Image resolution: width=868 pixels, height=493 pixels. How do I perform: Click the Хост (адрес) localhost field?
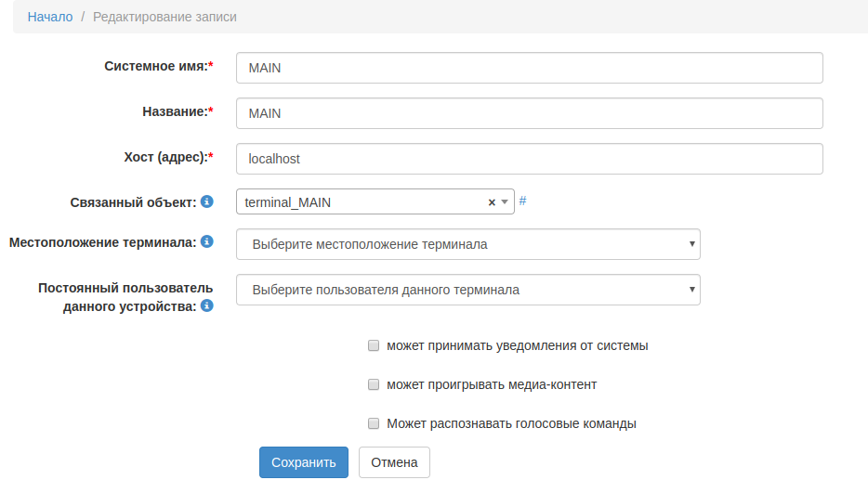(x=530, y=159)
